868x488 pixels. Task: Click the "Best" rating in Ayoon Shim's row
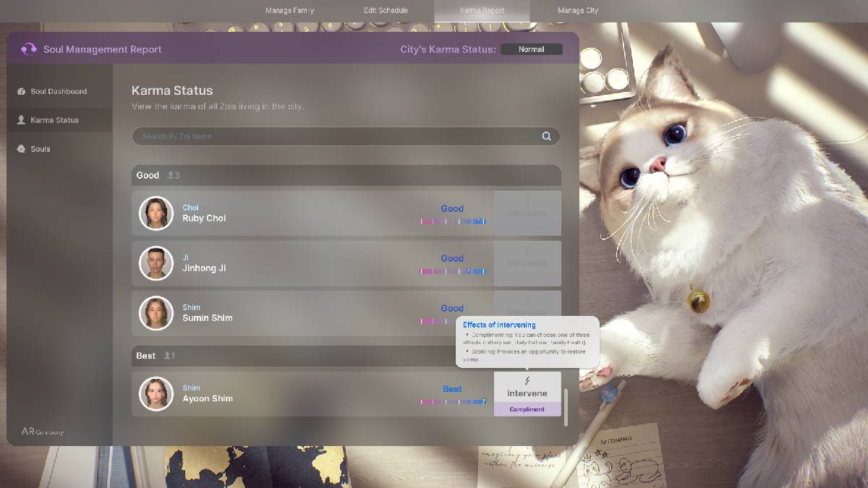[x=453, y=389]
